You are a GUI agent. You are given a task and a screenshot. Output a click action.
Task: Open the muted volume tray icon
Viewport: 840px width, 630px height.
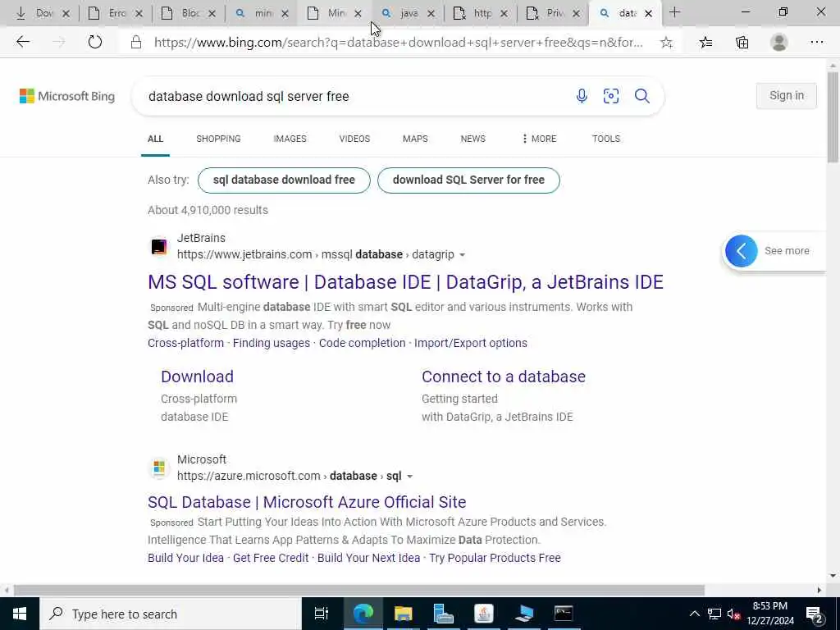coord(734,614)
